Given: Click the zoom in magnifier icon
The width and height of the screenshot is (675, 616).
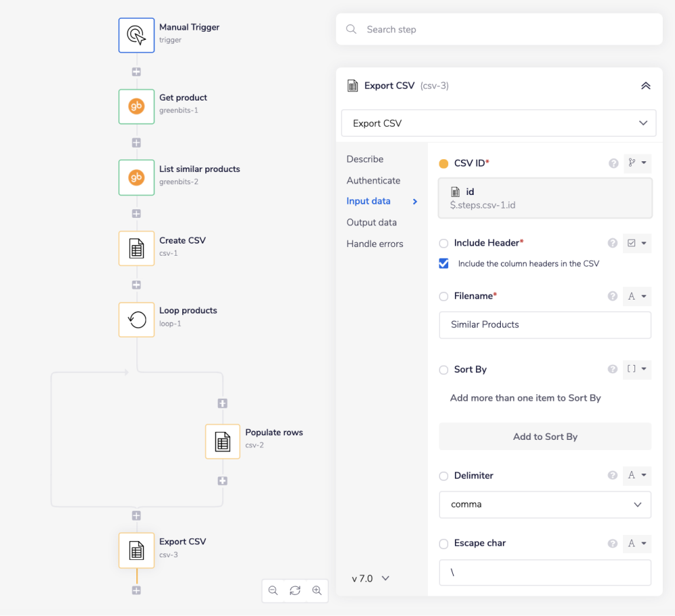Looking at the screenshot, I should pyautogui.click(x=317, y=590).
